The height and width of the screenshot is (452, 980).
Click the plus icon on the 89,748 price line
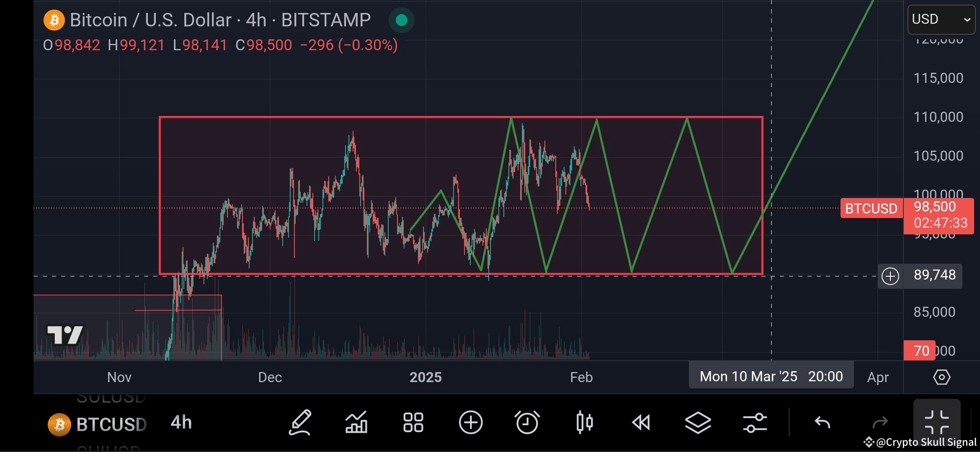(890, 276)
